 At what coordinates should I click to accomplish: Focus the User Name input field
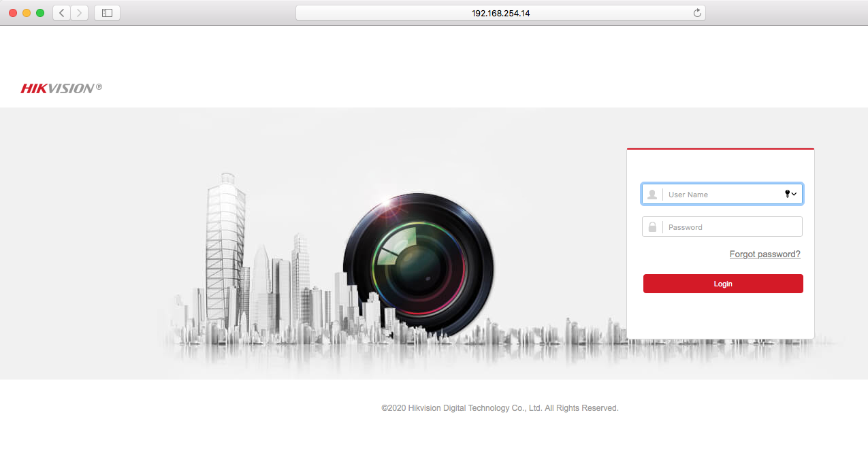click(x=722, y=195)
